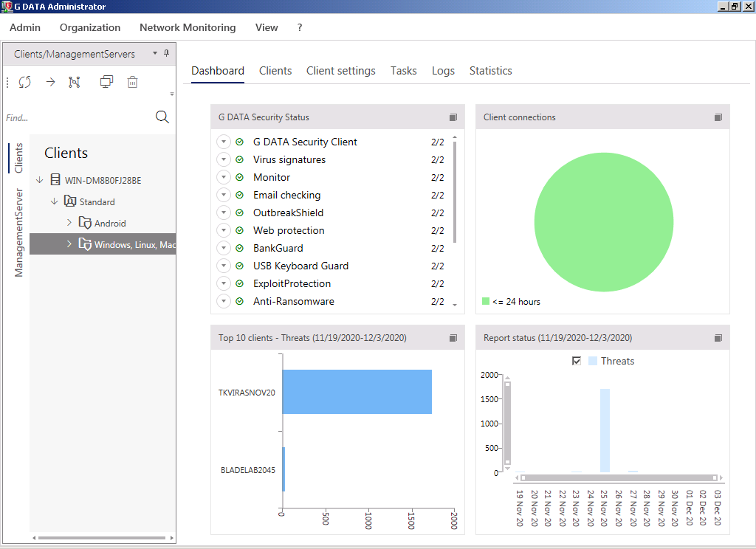Select the ManagementServer vertical side tab

(19, 232)
